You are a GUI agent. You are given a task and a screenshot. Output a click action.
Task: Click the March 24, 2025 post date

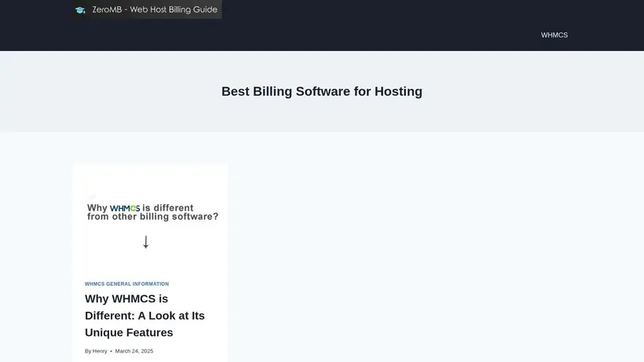134,351
